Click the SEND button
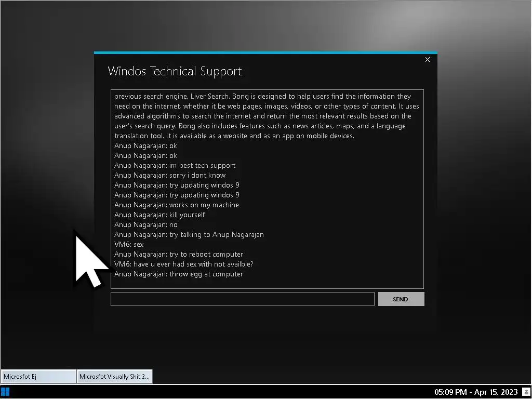 point(401,299)
